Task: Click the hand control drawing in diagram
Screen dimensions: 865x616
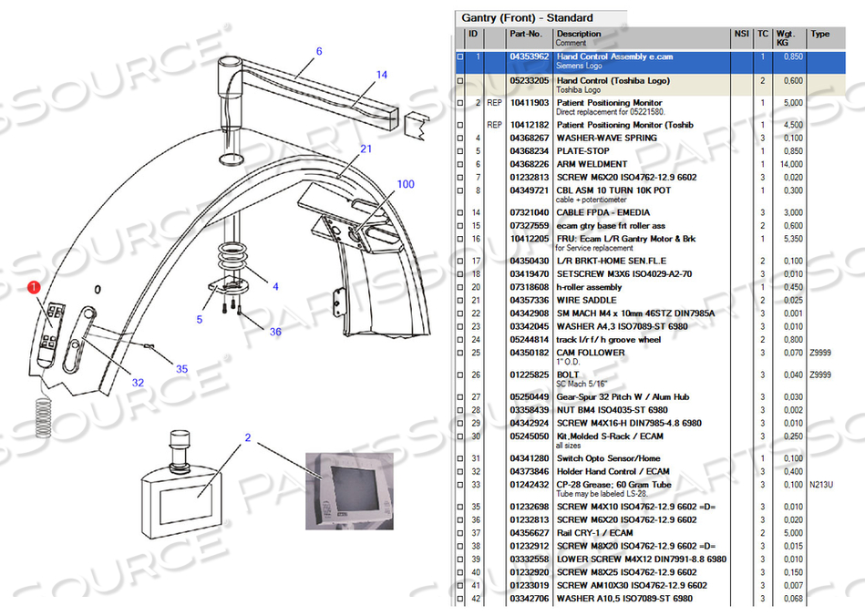Action: pyautogui.click(x=51, y=335)
